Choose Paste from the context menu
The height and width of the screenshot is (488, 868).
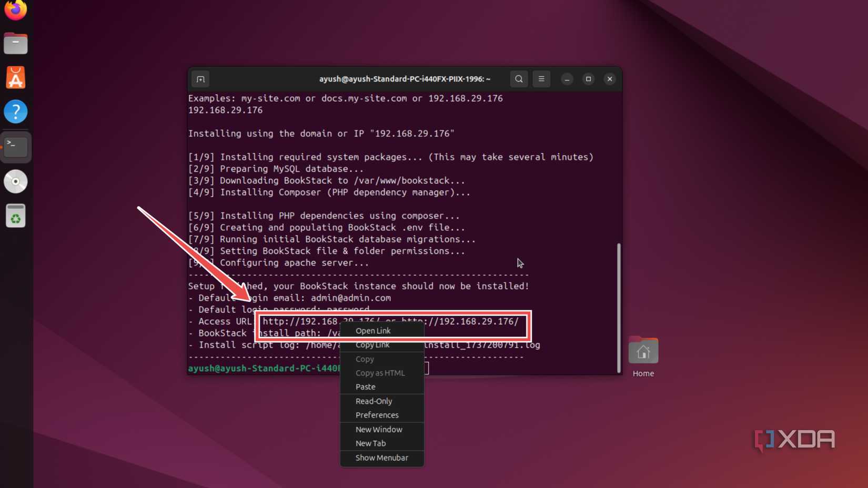365,387
